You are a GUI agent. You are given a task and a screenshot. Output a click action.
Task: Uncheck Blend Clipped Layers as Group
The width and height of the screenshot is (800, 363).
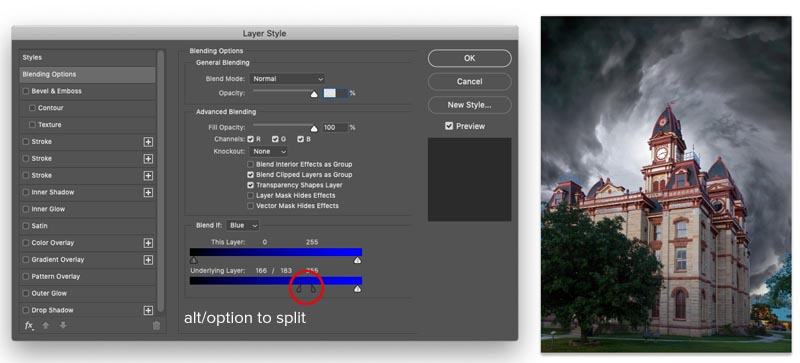[x=251, y=175]
